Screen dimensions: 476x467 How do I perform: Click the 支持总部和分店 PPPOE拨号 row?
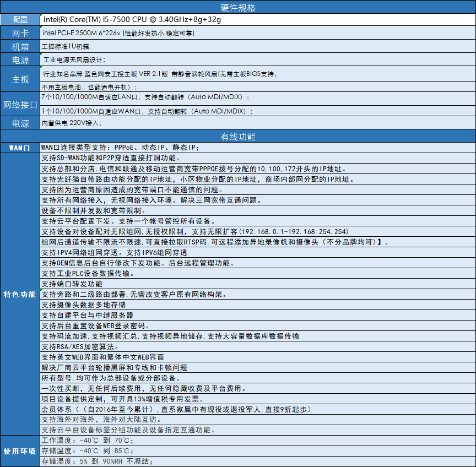point(258,169)
